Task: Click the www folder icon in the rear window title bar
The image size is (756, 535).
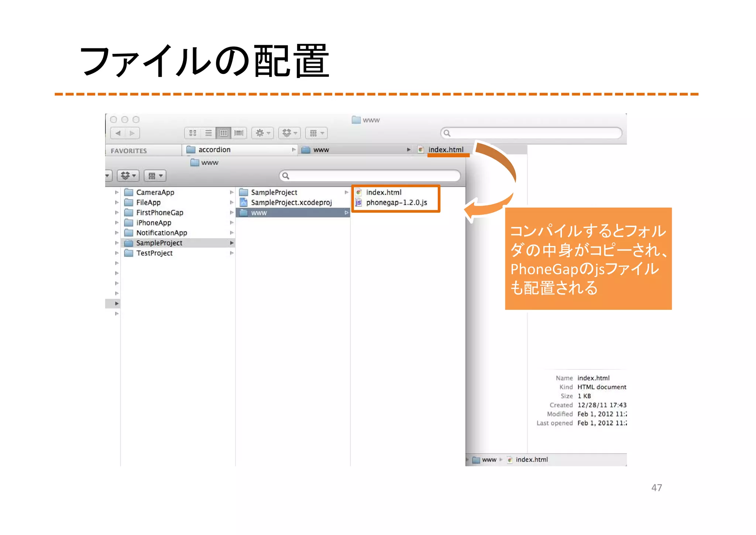Action: click(x=356, y=120)
